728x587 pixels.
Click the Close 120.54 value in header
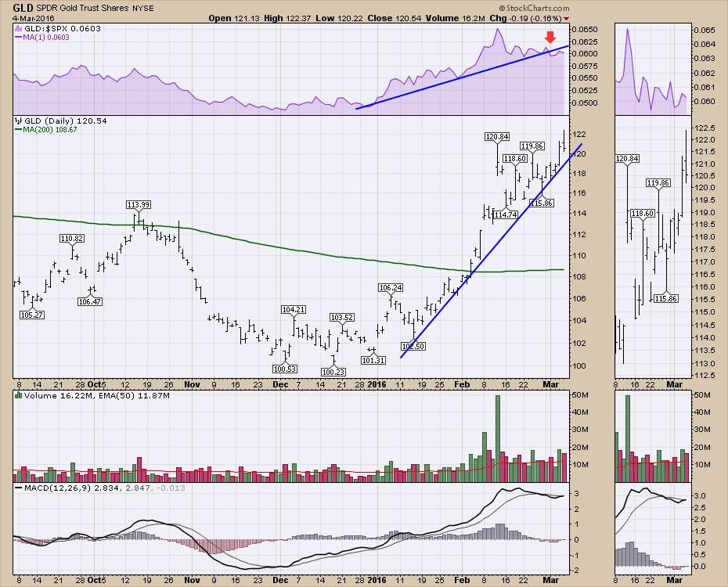pyautogui.click(x=395, y=18)
